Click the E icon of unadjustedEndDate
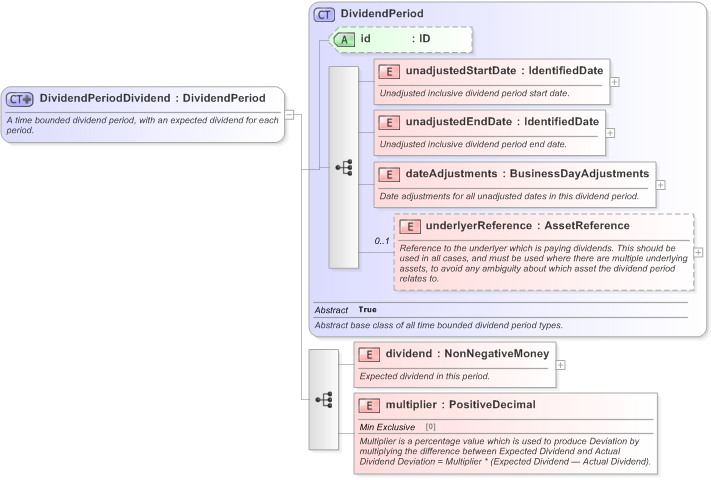 click(x=389, y=122)
